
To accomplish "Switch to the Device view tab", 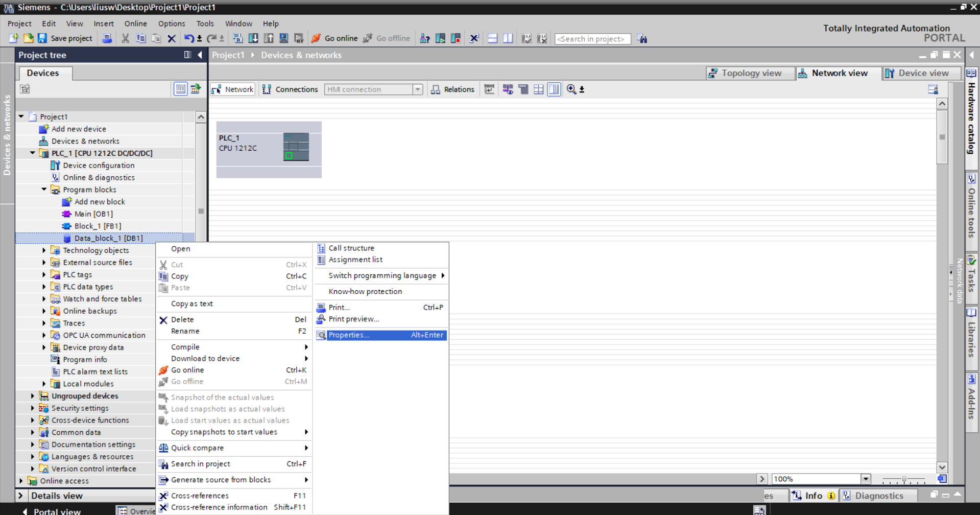I will coord(922,73).
